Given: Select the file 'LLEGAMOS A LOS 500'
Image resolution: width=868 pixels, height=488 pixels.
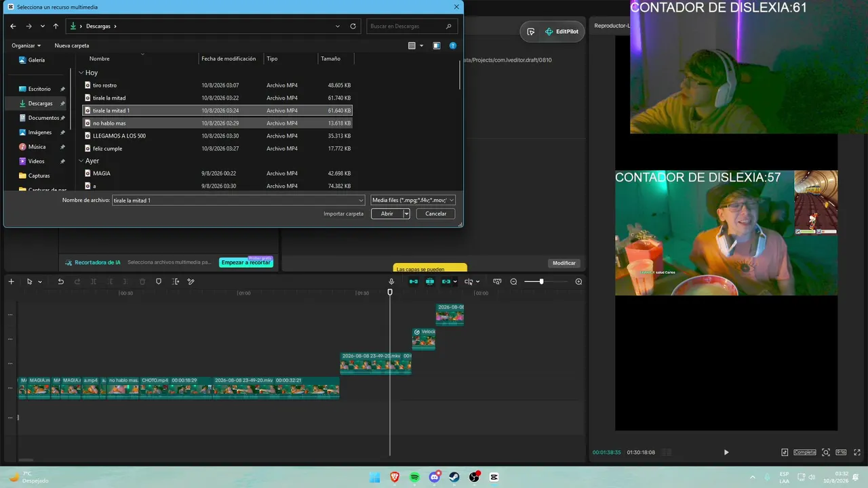Looking at the screenshot, I should coord(217,136).
